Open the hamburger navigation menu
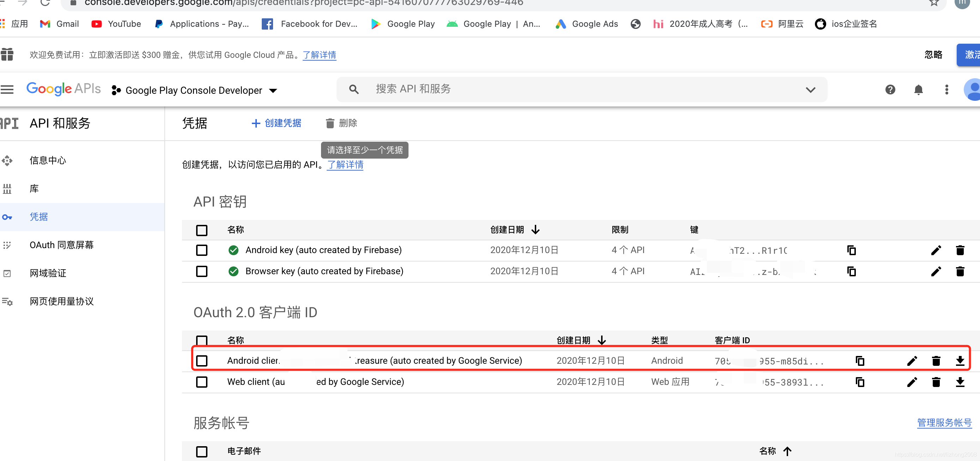Screen dimensions: 980x461 (7, 90)
